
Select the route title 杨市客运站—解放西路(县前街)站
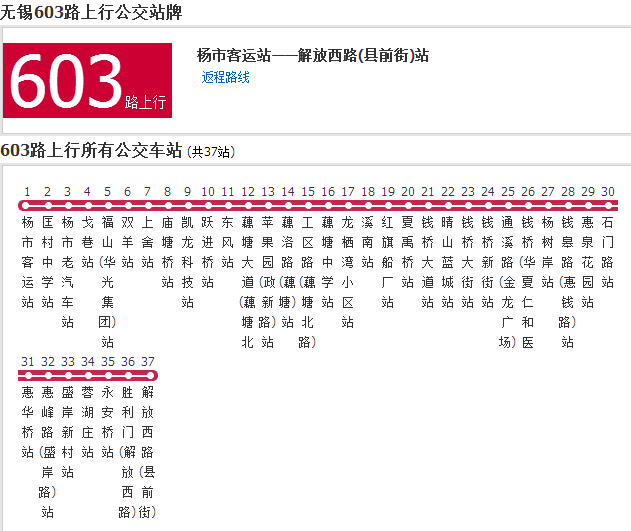pyautogui.click(x=313, y=56)
